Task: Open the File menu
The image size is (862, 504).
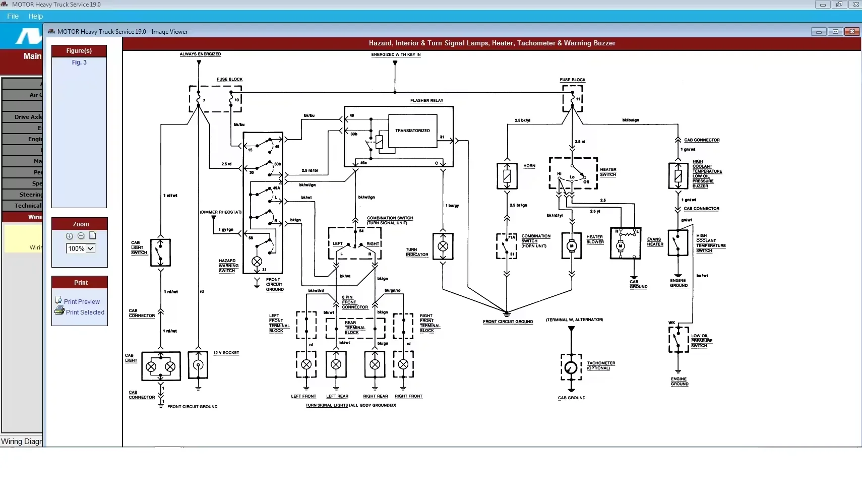Action: 13,16
